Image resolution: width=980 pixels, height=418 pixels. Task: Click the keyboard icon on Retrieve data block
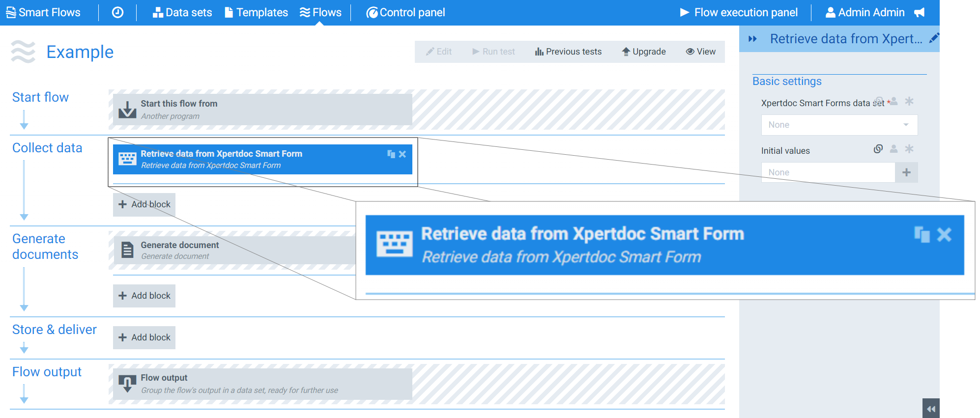[x=127, y=159]
